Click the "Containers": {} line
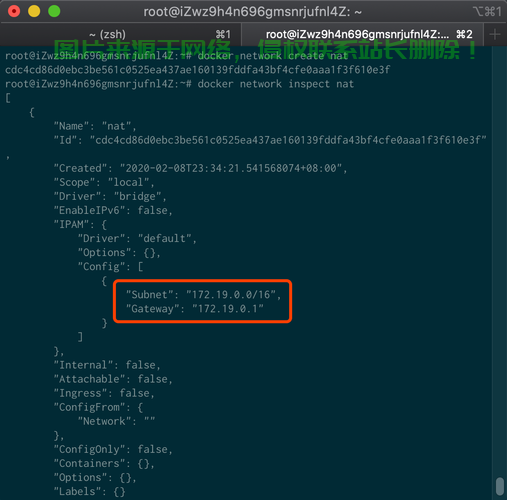Image resolution: width=507 pixels, height=500 pixels. click(x=104, y=463)
